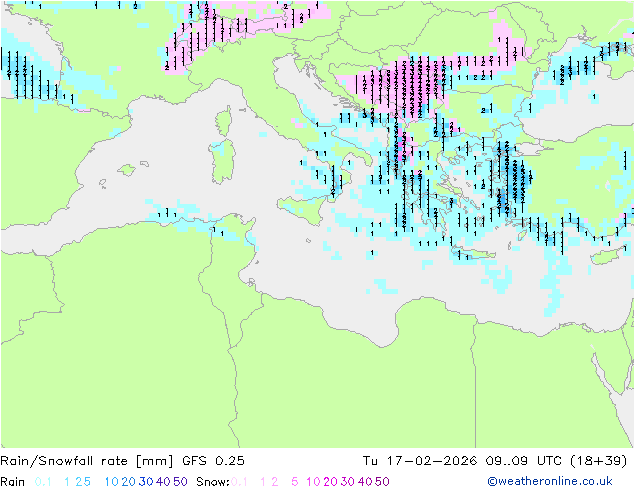The width and height of the screenshot is (634, 490).
Task: Click the "Rain" legend label
Action: click(13, 482)
